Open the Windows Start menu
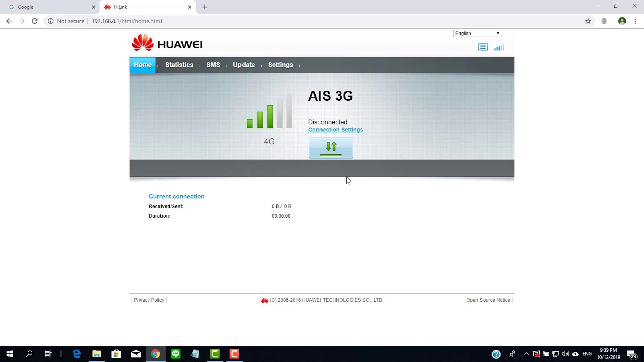Image resolution: width=644 pixels, height=362 pixels. [10, 354]
